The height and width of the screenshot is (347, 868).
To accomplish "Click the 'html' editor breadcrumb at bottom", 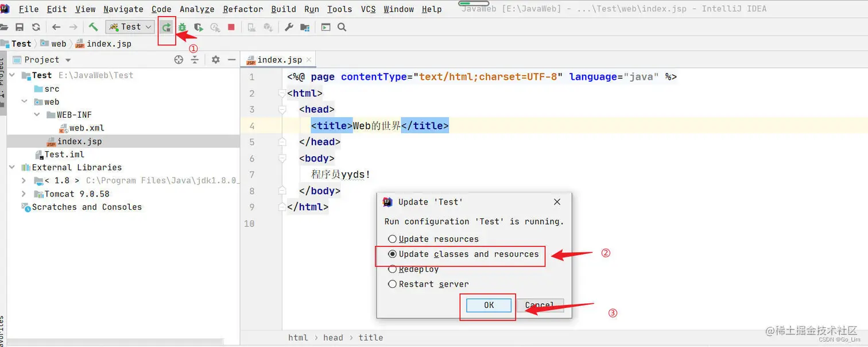I will click(x=298, y=338).
